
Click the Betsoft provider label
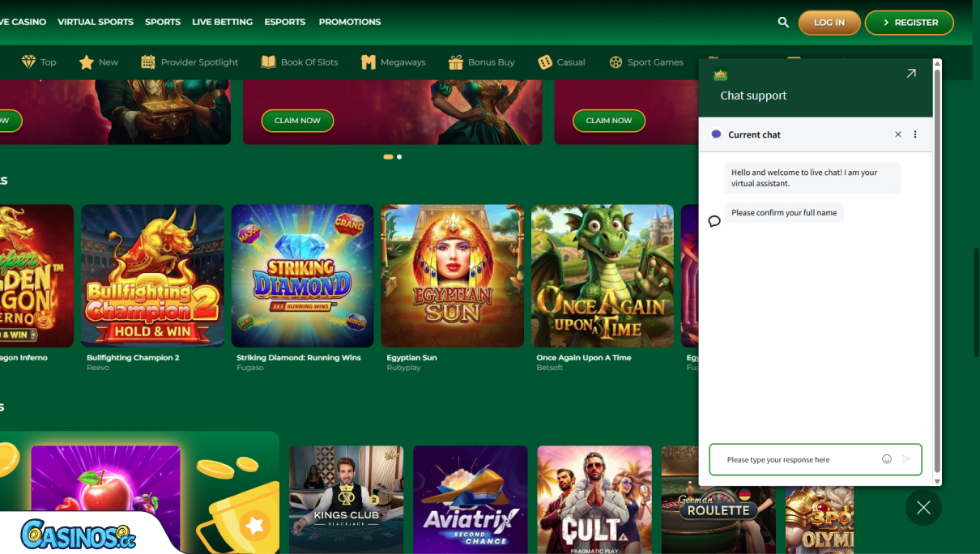point(549,368)
